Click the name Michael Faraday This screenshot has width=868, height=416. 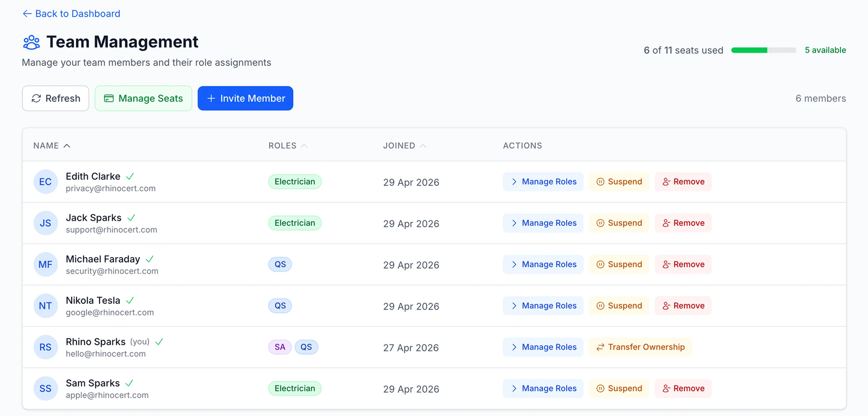pos(103,259)
